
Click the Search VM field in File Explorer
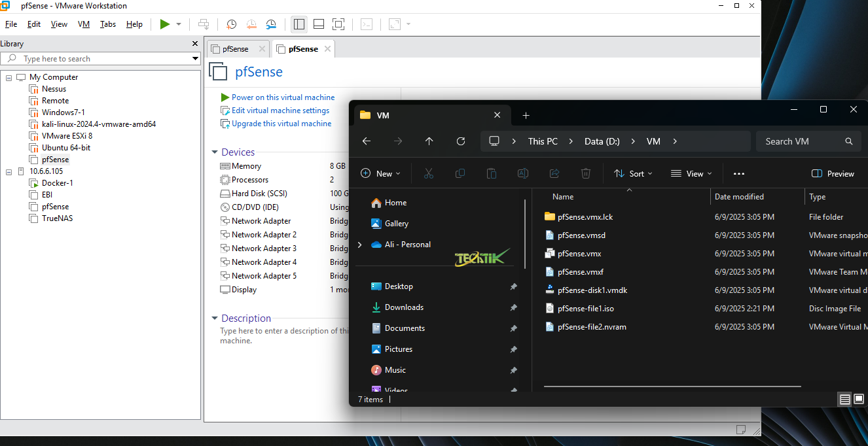[807, 141]
